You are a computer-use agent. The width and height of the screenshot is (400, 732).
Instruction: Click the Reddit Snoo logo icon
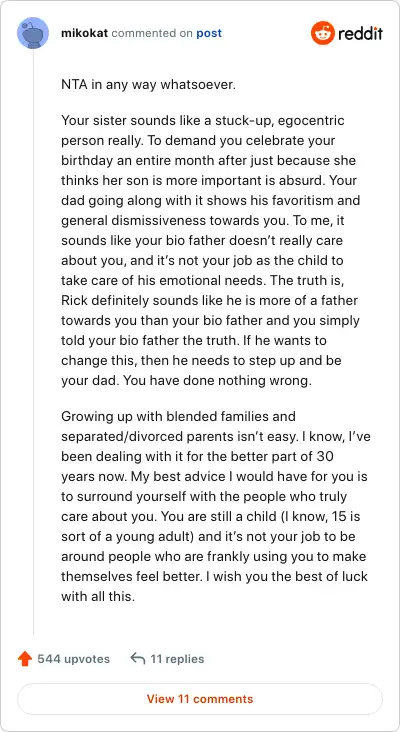(x=323, y=33)
